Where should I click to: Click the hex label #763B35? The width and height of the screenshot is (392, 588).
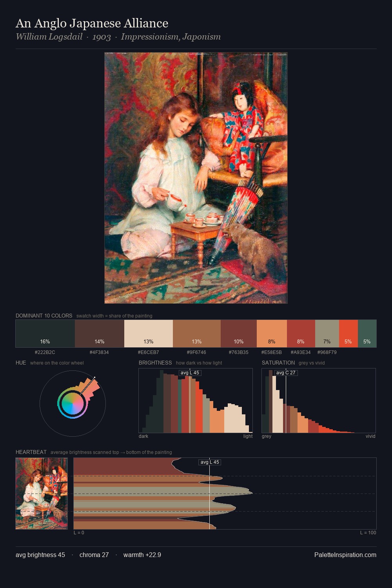pos(239,352)
